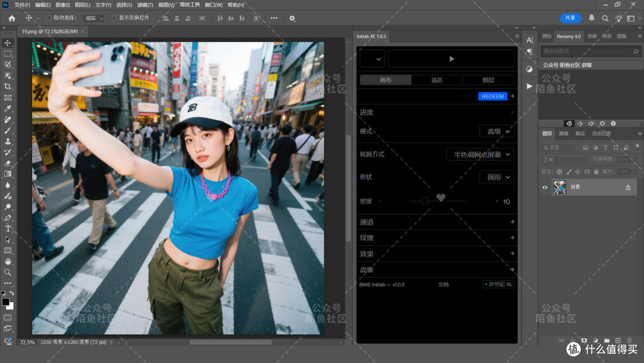Click the Renamy help question mark
Viewport: 644px width, 363px height.
coord(613,124)
